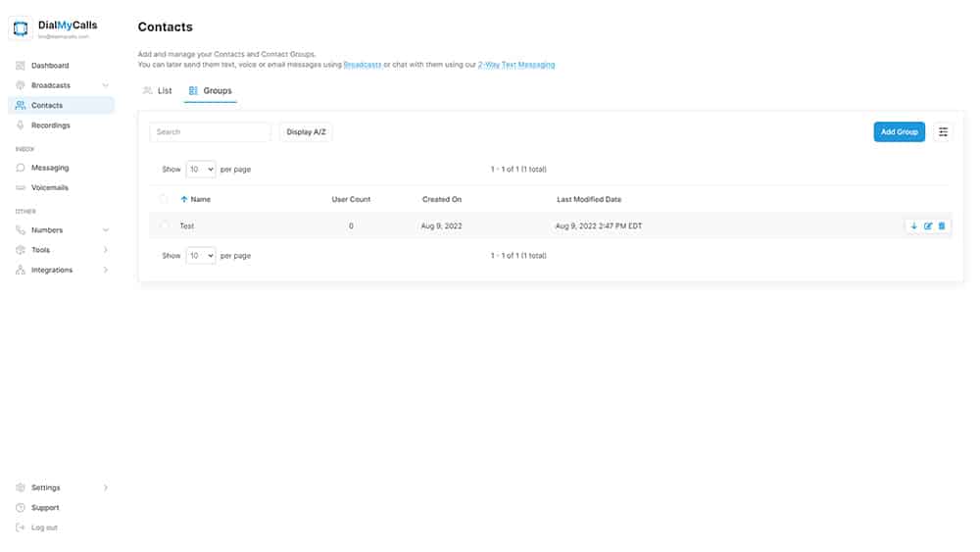Image resolution: width=980 pixels, height=552 pixels.
Task: Click the download icon for Test group
Action: click(914, 226)
